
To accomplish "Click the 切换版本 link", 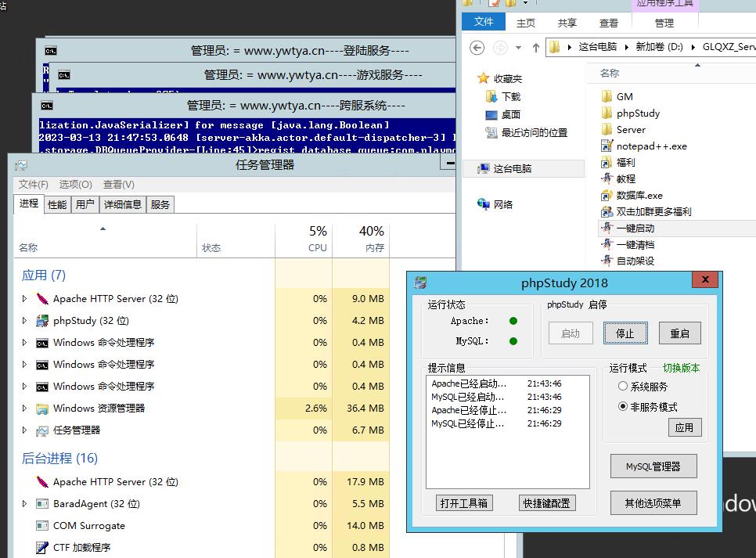I will coord(681,368).
